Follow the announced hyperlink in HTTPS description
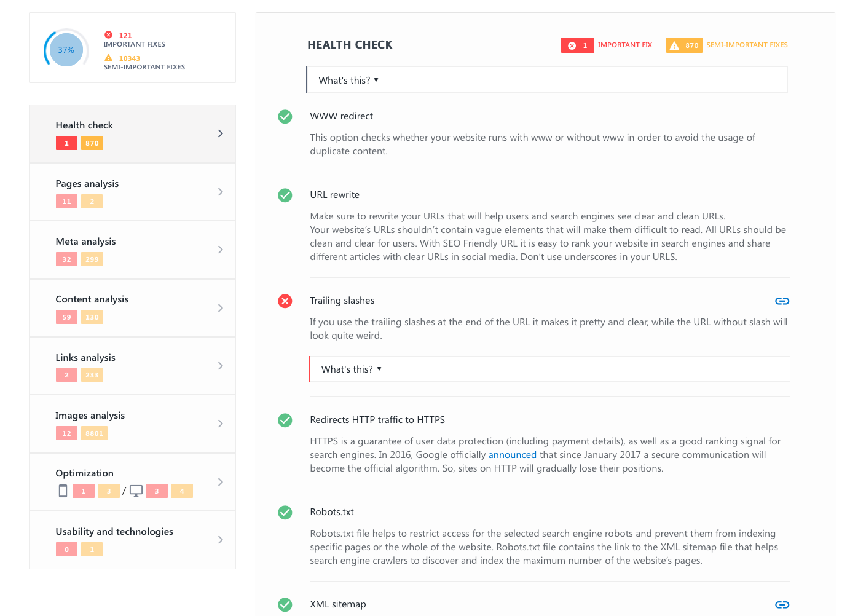Screen dimensions: 866x616 tap(512, 455)
